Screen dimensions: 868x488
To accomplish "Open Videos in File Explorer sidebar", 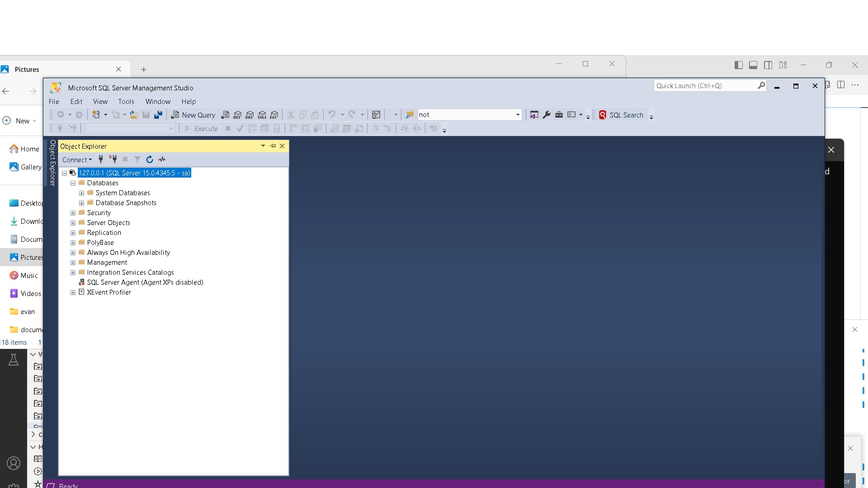I will click(x=25, y=294).
